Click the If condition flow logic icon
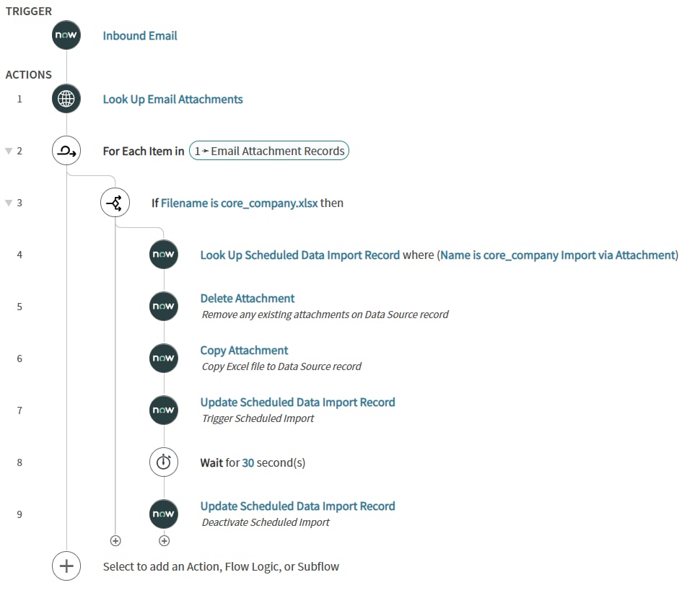Viewport: 700px width, 593px height. [x=115, y=203]
